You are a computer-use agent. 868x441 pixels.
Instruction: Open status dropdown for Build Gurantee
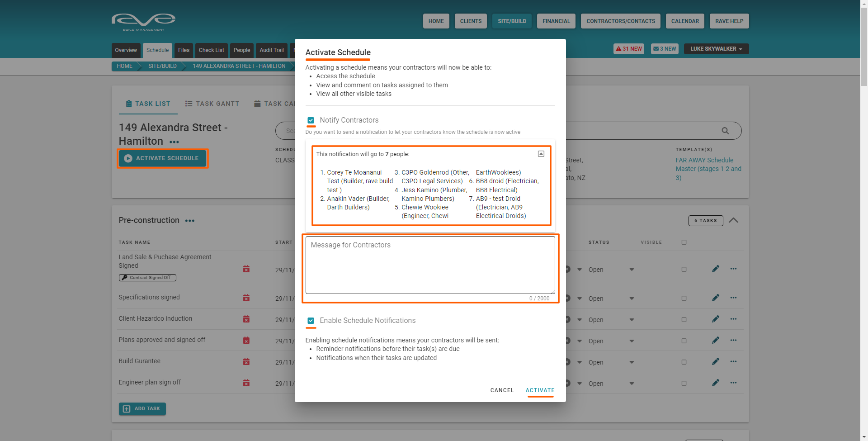coord(632,362)
